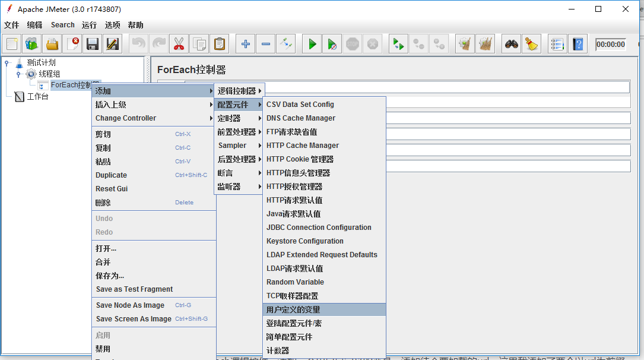Expand the 监听器 submenu
Viewport: 644px width, 360px height.
[x=239, y=187]
